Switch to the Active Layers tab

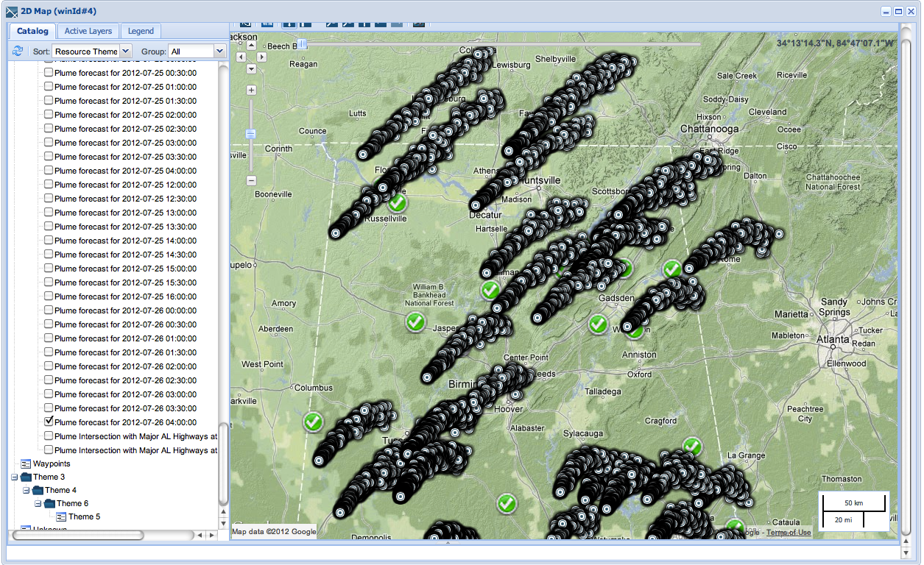pyautogui.click(x=88, y=31)
